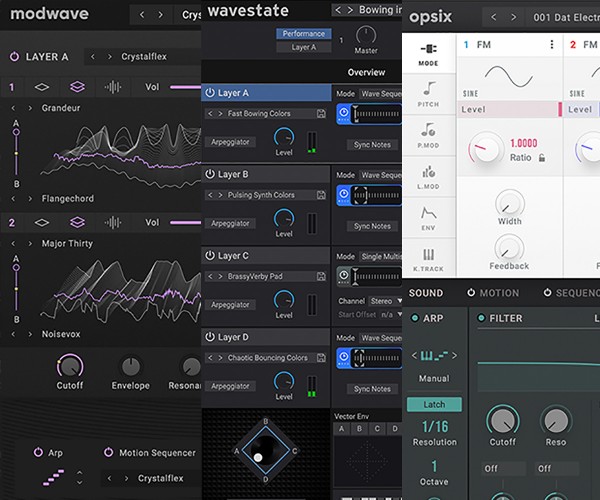Click opsix arp Latch button
The height and width of the screenshot is (500, 600).
tap(434, 404)
